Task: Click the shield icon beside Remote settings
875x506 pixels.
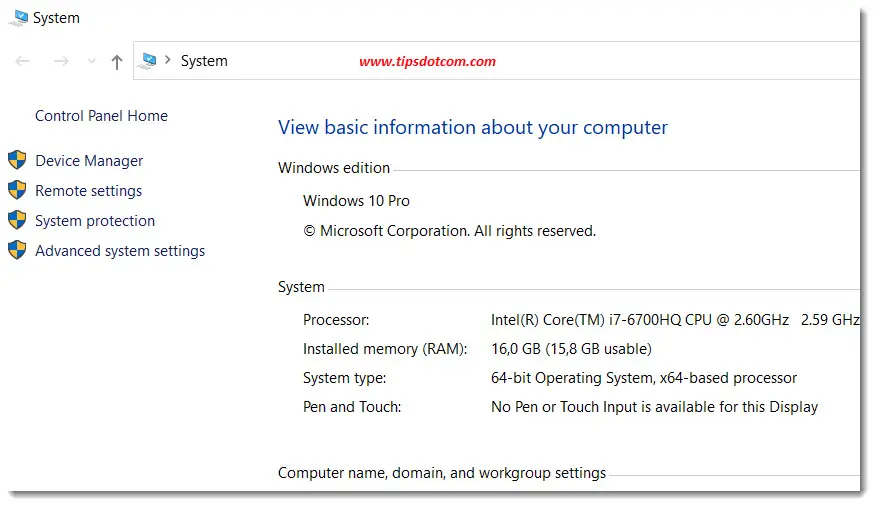Action: 17,190
